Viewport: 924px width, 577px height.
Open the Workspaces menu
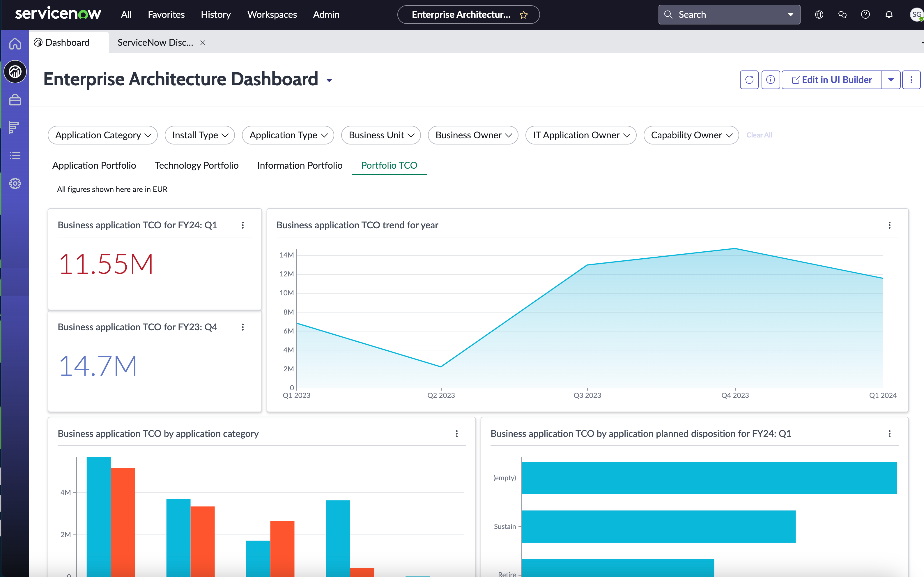point(272,15)
